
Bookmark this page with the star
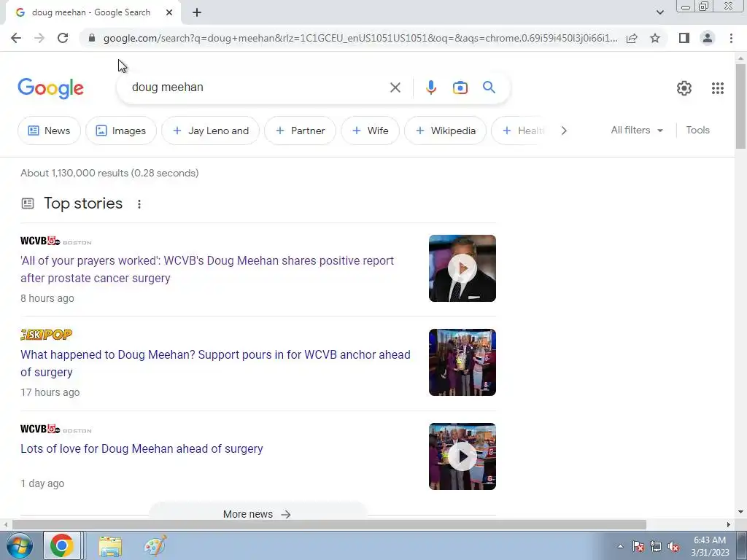coord(655,38)
